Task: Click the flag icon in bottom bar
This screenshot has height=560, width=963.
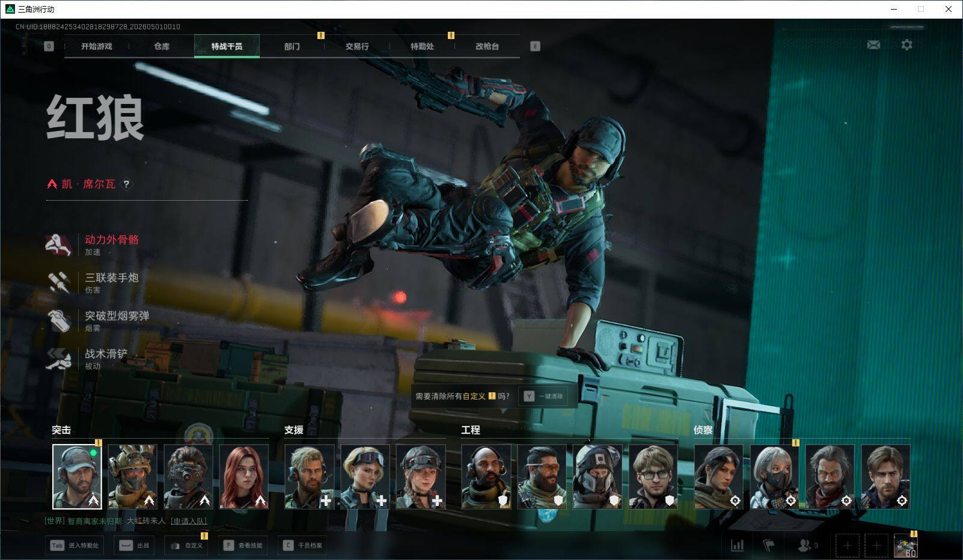Action: click(x=769, y=546)
